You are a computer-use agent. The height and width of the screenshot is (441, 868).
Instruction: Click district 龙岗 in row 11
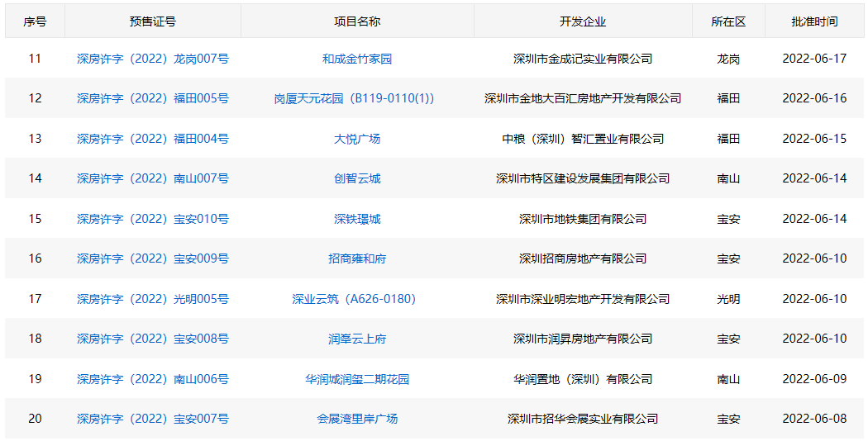coord(728,59)
